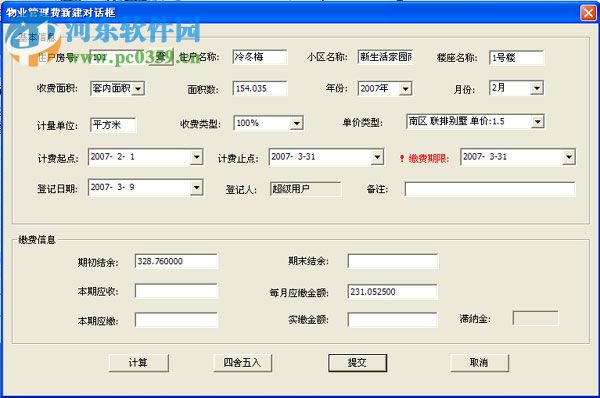Viewport: 600px width, 398px height.
Task: Select the 小区名称 field
Action: pyautogui.click(x=385, y=57)
